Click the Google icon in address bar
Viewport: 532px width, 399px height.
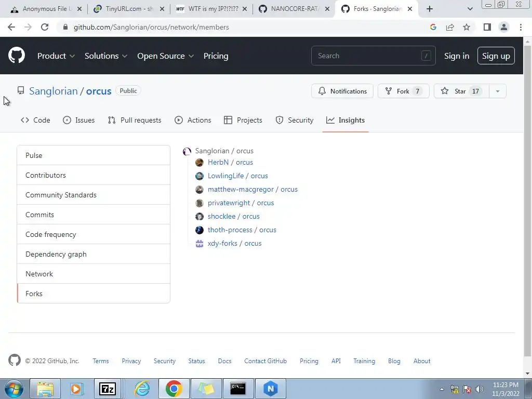pos(433,27)
